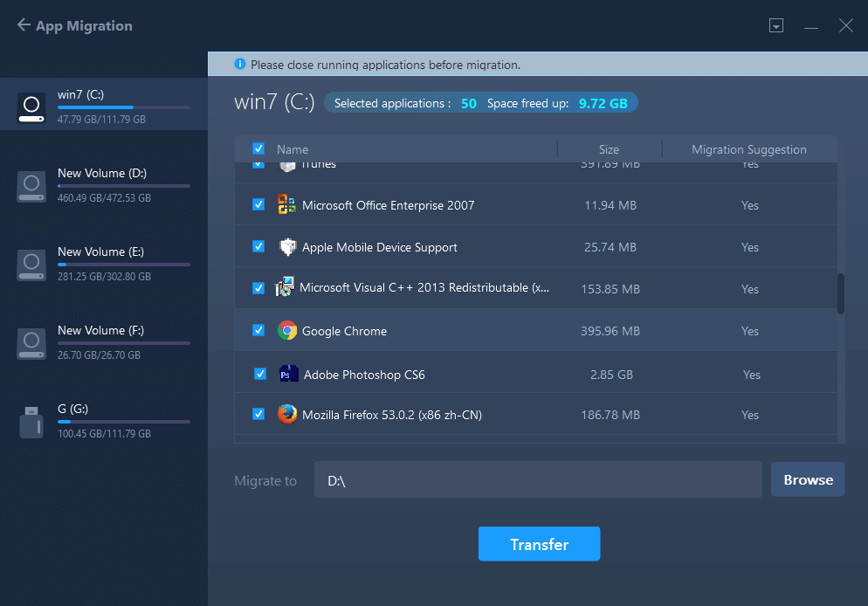Click the 460.49 GB/472.53 GB capacity text
Image resolution: width=868 pixels, height=606 pixels.
(104, 197)
